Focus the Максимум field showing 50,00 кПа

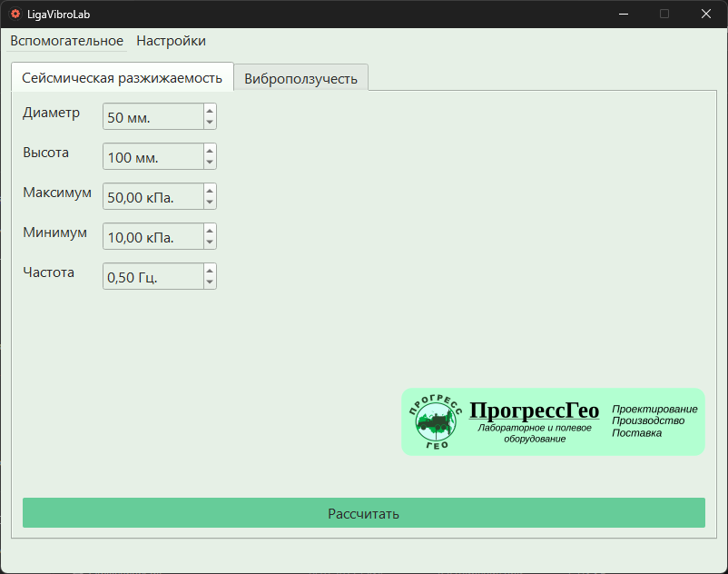point(153,196)
